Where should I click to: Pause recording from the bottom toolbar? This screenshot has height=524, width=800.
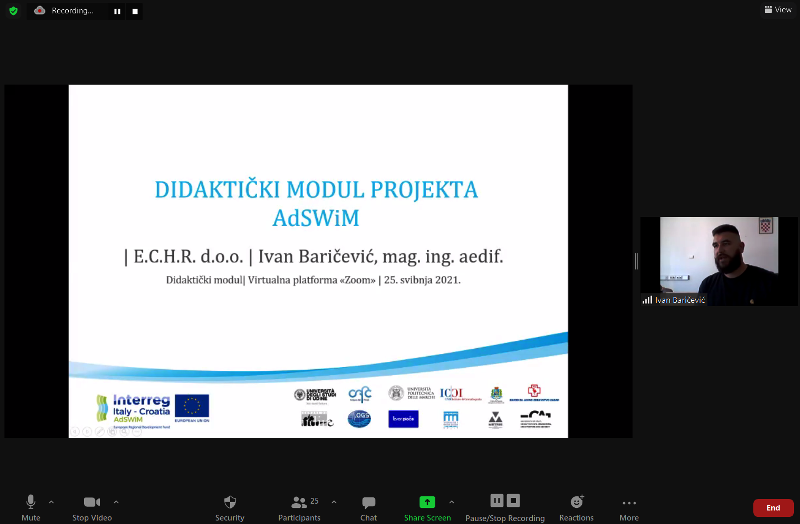click(x=497, y=500)
